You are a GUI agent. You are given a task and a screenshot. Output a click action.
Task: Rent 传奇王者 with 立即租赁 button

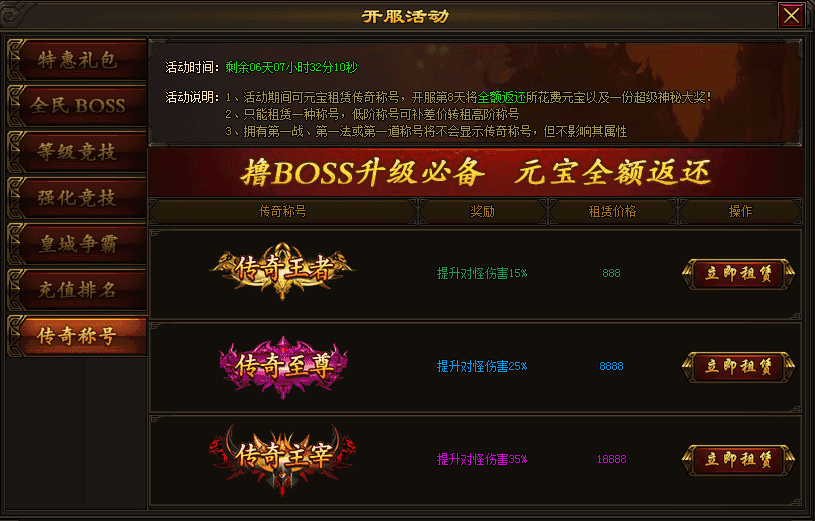click(738, 273)
